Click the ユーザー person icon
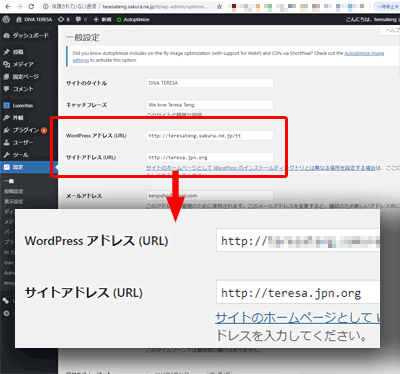Screen dimensions: 400x374 pos(6,142)
